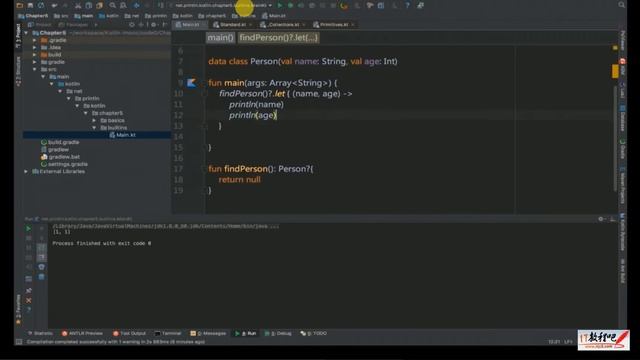This screenshot has height=360, width=640.
Task: Click the Synchronize refresh icon in toolbar
Action: (41, 5)
